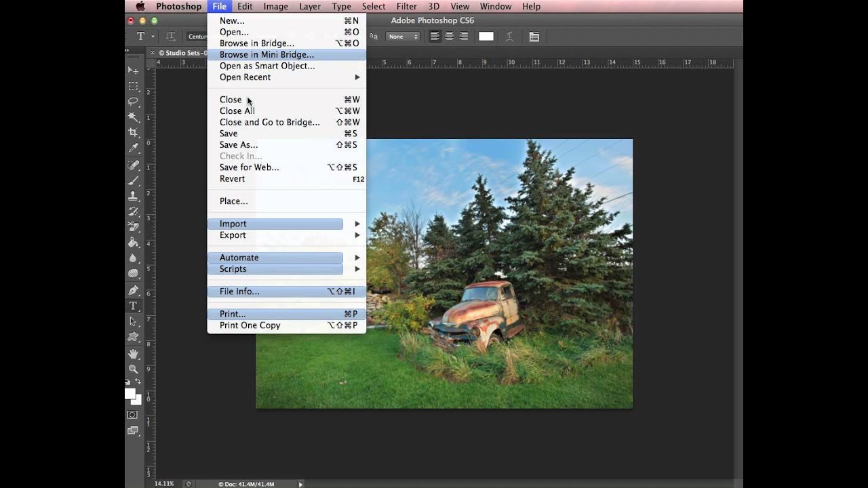This screenshot has height=488, width=868.
Task: Select the Crop tool
Action: tap(133, 132)
